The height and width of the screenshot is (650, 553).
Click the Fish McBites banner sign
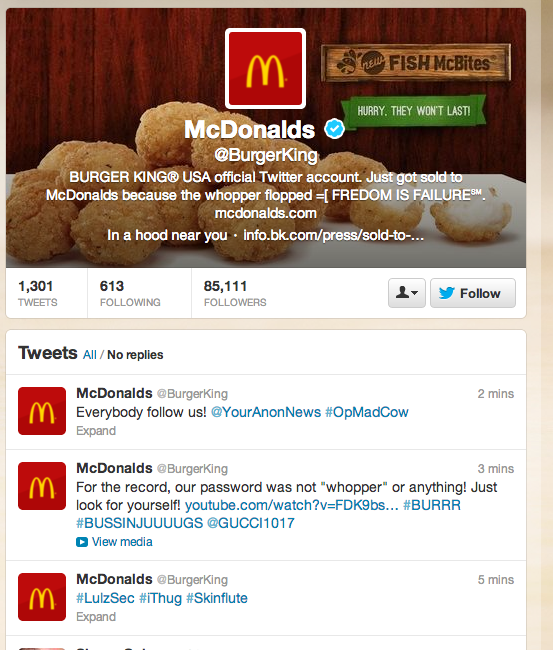click(416, 63)
